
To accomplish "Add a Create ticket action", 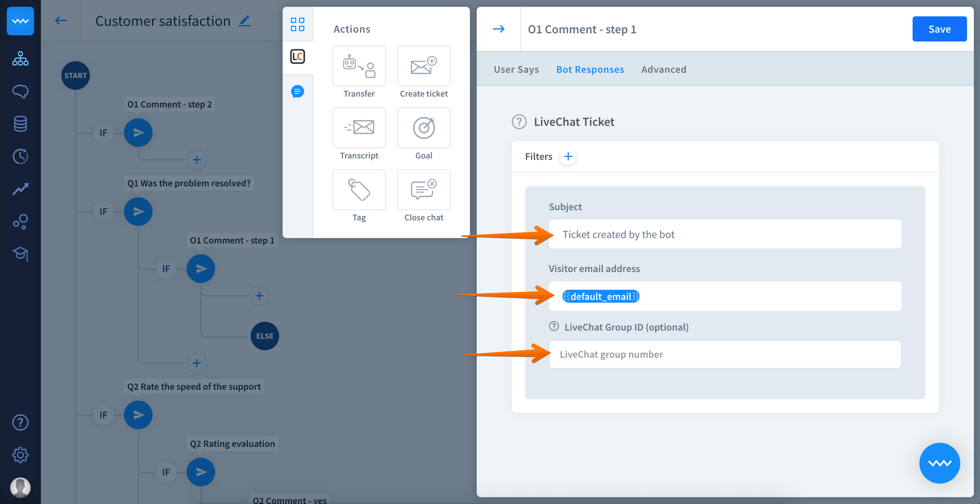I will click(x=423, y=66).
